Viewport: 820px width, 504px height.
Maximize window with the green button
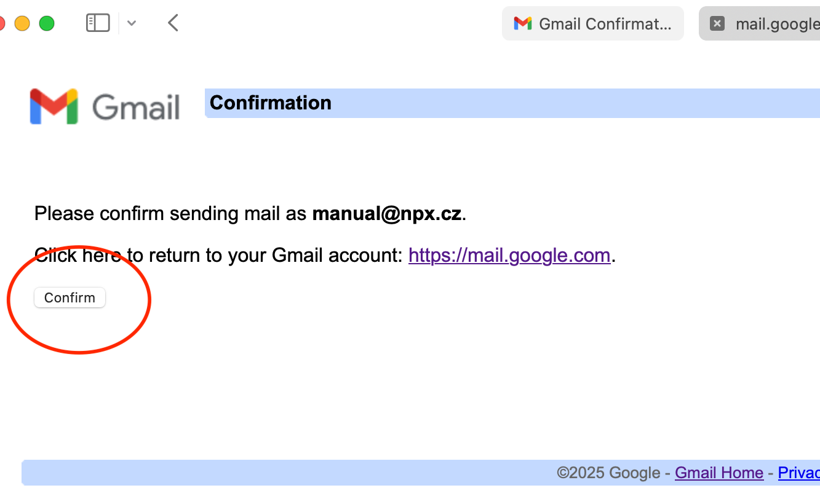click(x=47, y=23)
